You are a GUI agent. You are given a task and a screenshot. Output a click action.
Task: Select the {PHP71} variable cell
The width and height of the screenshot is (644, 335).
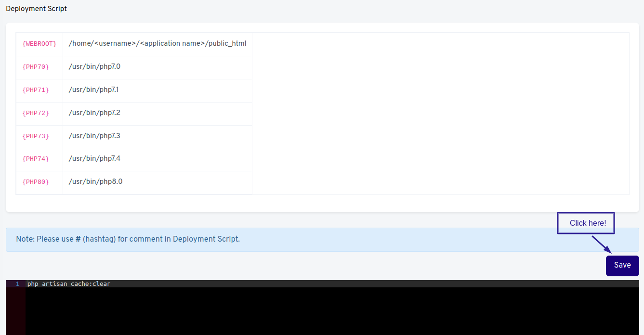point(39,90)
